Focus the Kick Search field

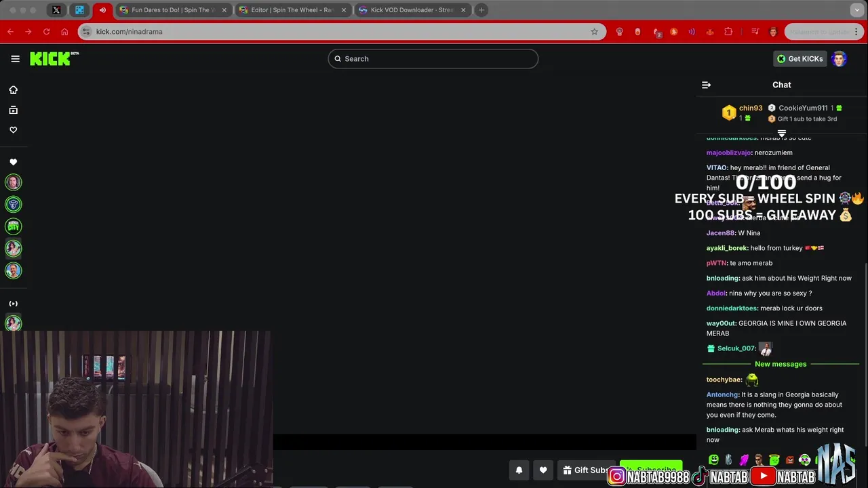433,59
